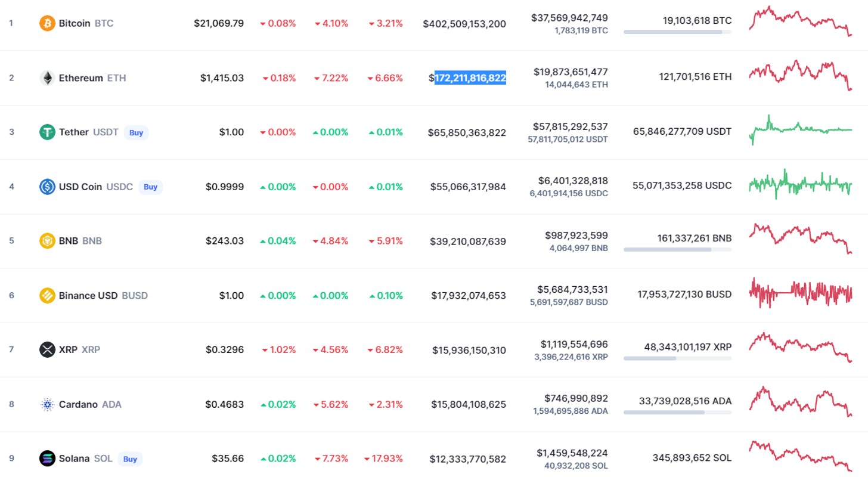Viewport: 868px width, 477px height.
Task: Click BNB 24h volume $987,923,599
Action: 576,236
